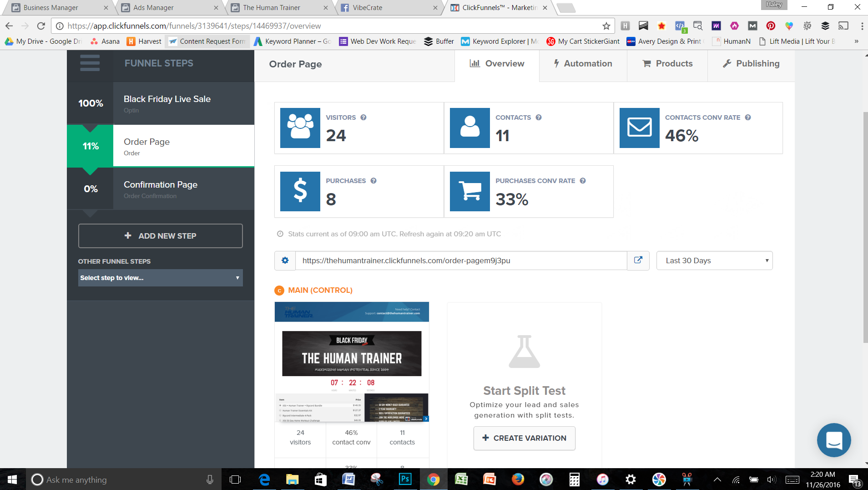Select the Black Friday Live Sale step

[x=161, y=103]
